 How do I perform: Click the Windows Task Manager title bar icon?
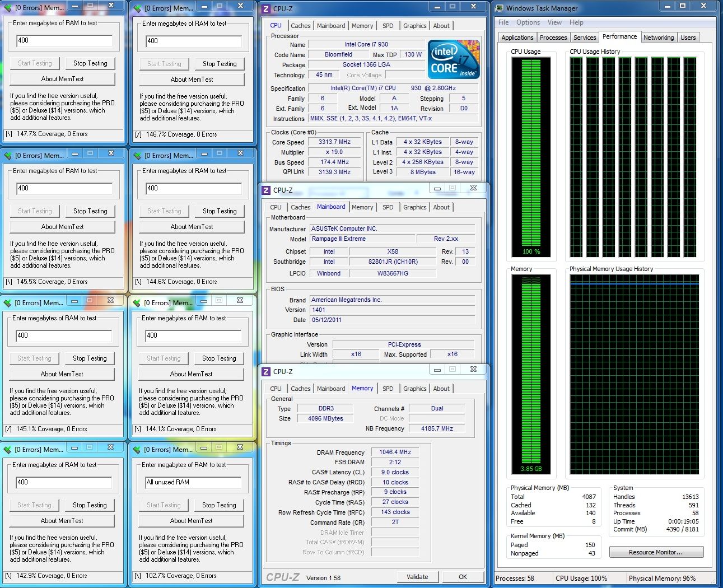point(498,8)
